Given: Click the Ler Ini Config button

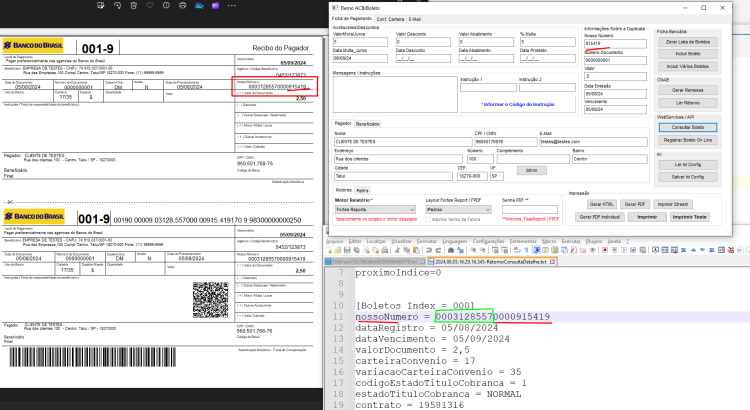Looking at the screenshot, I should (x=687, y=165).
